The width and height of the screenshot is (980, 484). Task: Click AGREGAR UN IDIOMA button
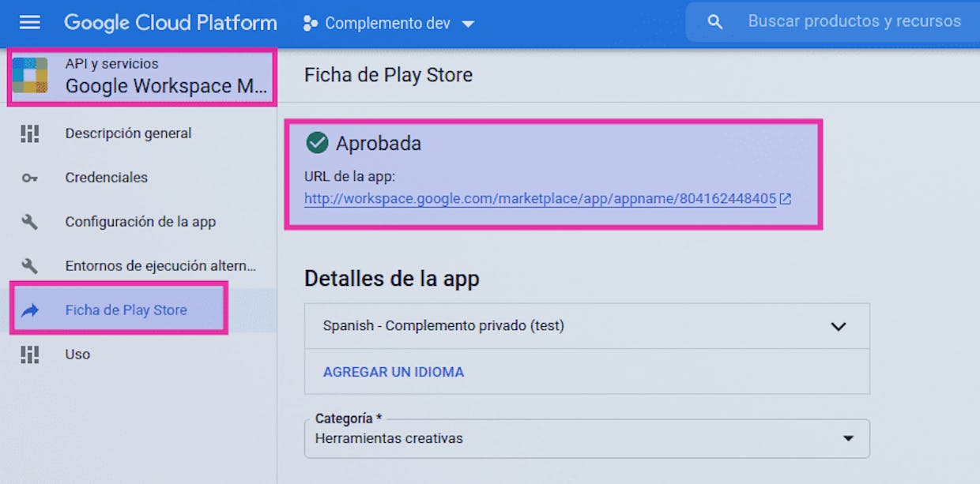point(394,372)
